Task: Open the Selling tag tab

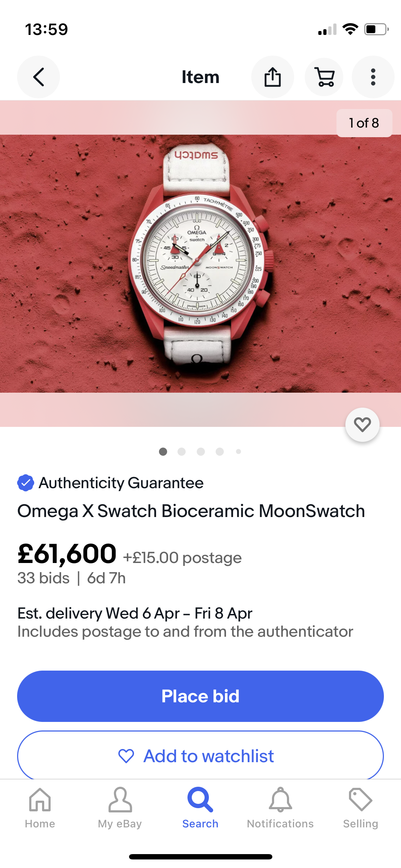Action: [360, 808]
